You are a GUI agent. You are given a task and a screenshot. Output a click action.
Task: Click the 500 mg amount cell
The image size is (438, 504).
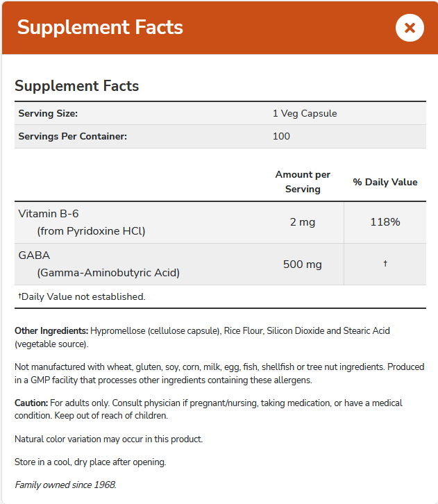pyautogui.click(x=303, y=264)
